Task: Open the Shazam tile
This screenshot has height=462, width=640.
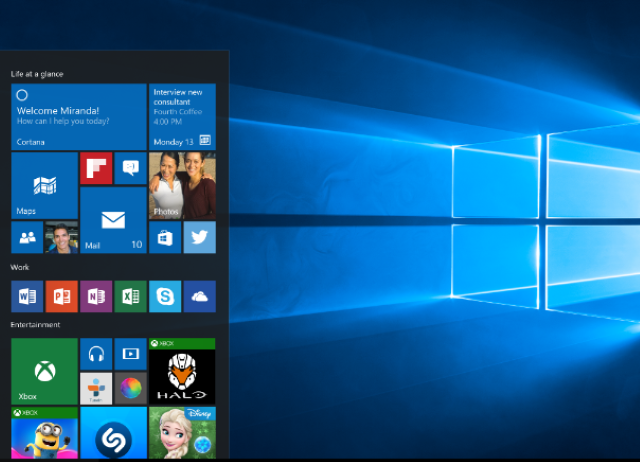Action: tap(113, 433)
